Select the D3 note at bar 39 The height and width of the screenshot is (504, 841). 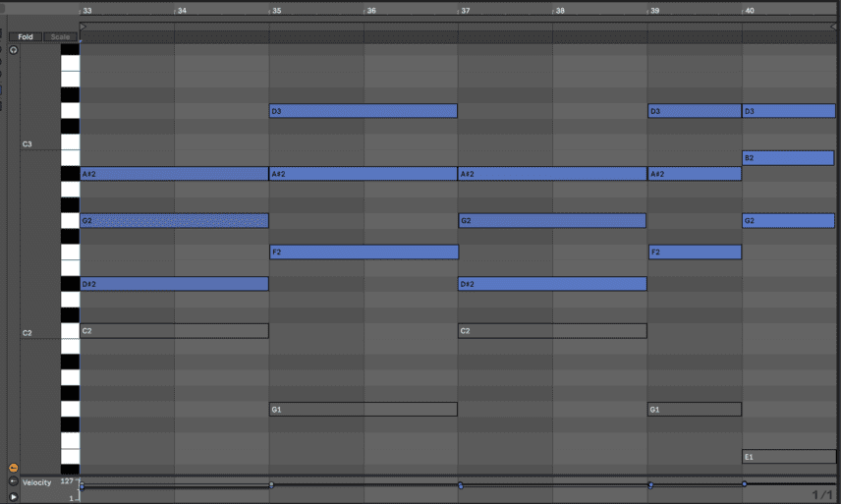pos(695,111)
